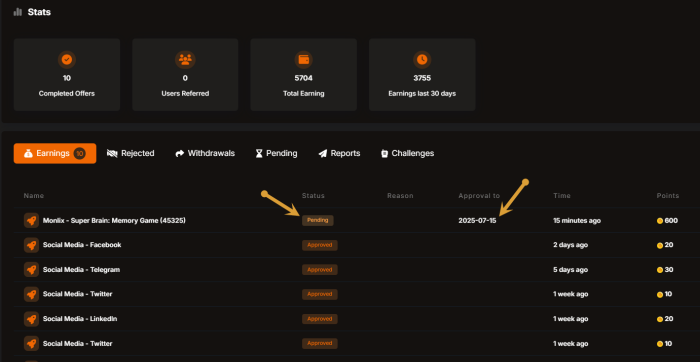700x362 pixels.
Task: Click the 3755 earnings value
Action: pyautogui.click(x=422, y=78)
